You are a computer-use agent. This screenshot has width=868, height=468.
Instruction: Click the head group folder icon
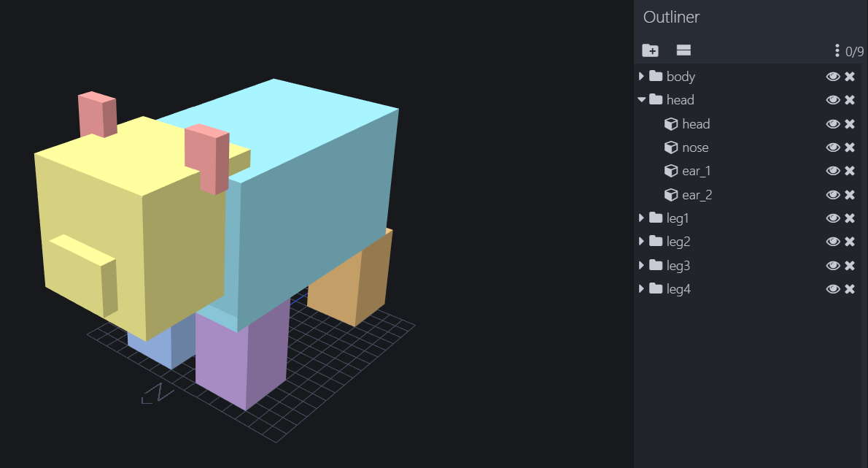pos(656,99)
